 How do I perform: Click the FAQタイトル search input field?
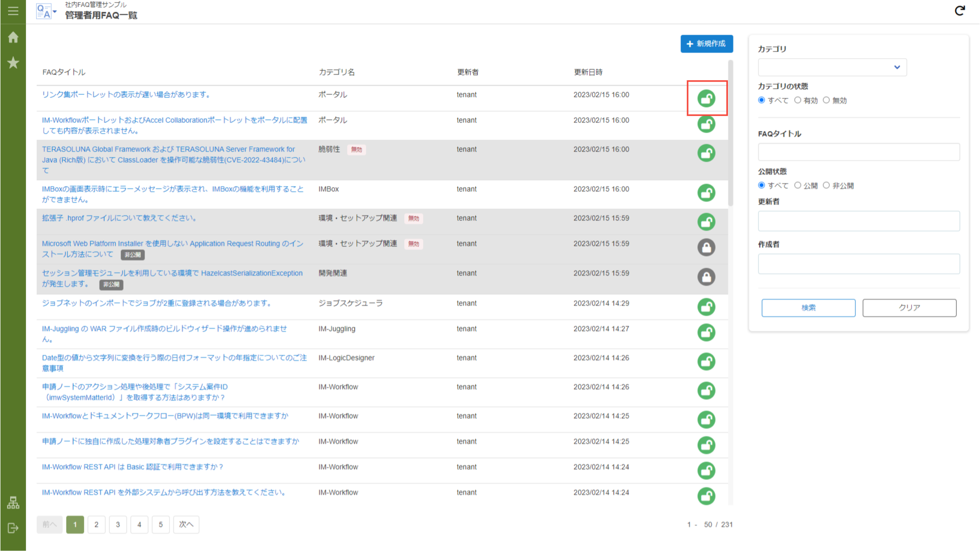click(859, 152)
